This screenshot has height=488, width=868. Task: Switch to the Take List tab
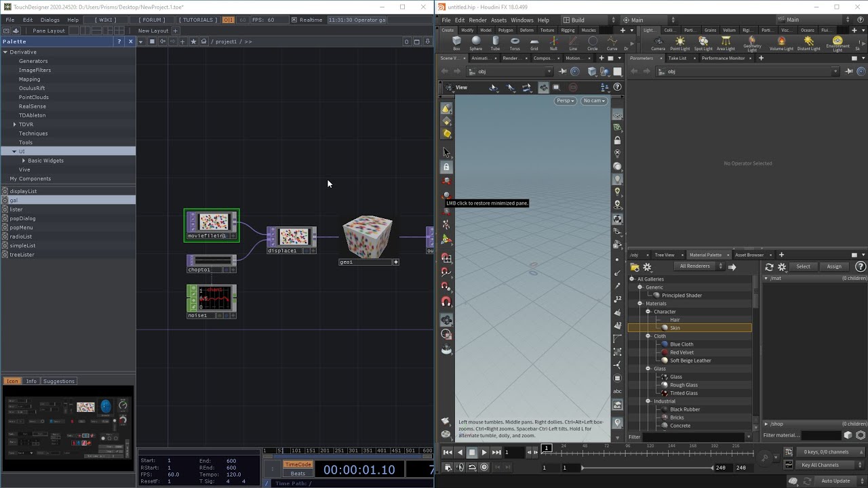coord(677,58)
